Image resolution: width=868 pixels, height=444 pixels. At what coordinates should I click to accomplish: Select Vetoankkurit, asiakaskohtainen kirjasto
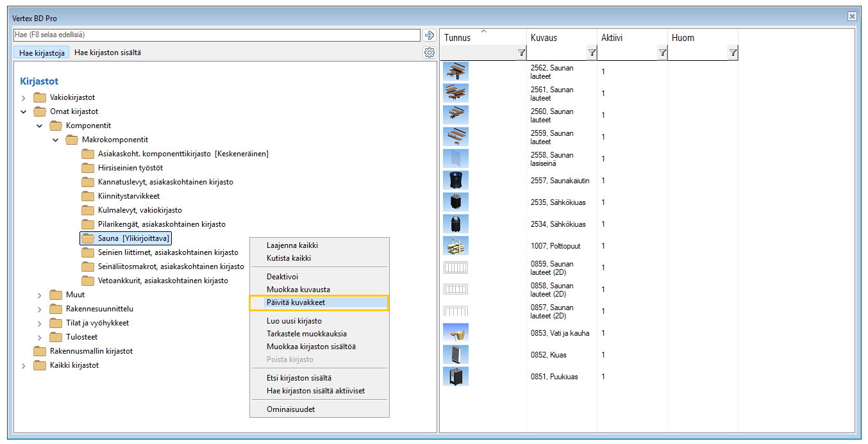154,281
